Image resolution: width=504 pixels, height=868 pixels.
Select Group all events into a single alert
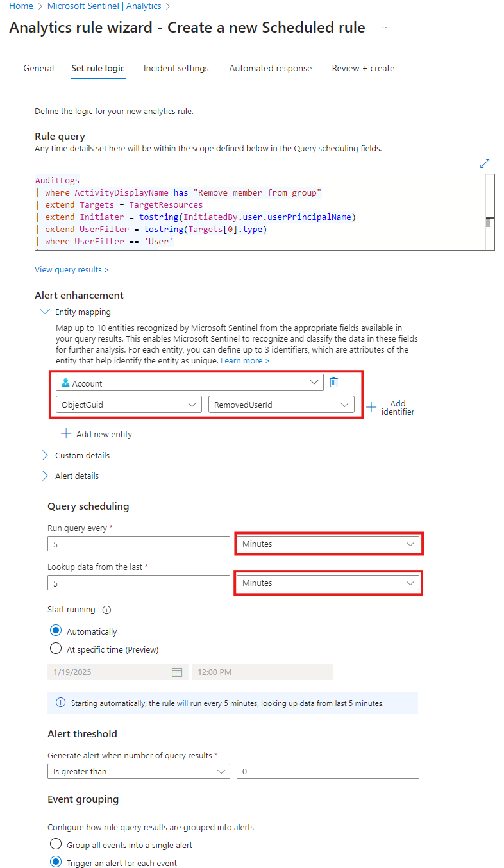pyautogui.click(x=56, y=844)
